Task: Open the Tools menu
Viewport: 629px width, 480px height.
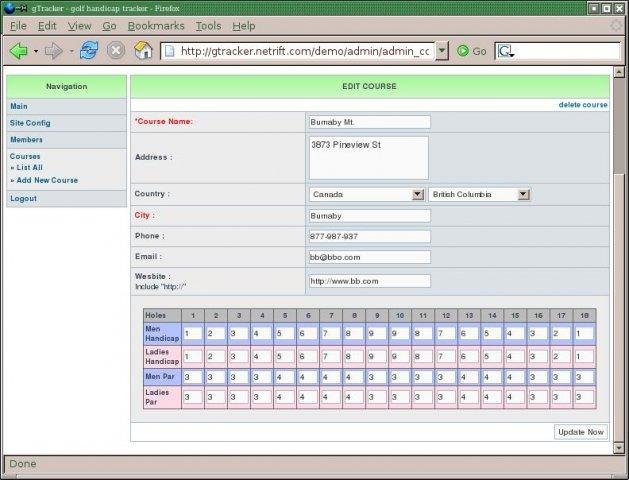Action: [208, 26]
